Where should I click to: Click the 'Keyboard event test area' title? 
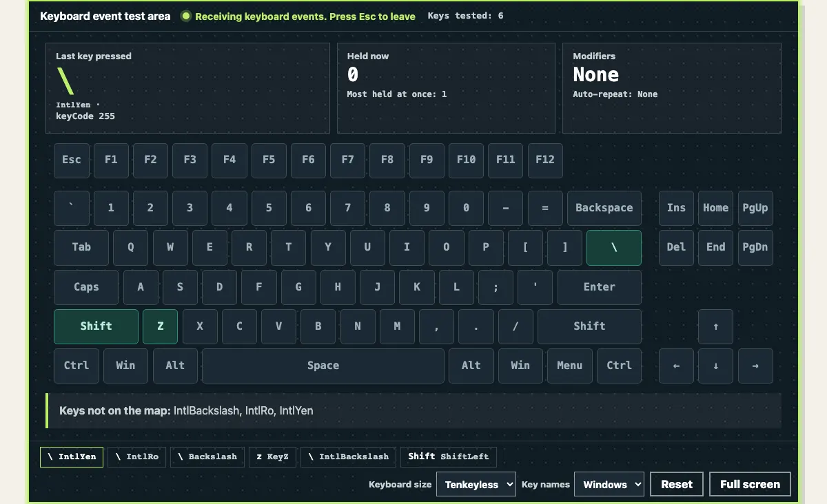point(105,16)
